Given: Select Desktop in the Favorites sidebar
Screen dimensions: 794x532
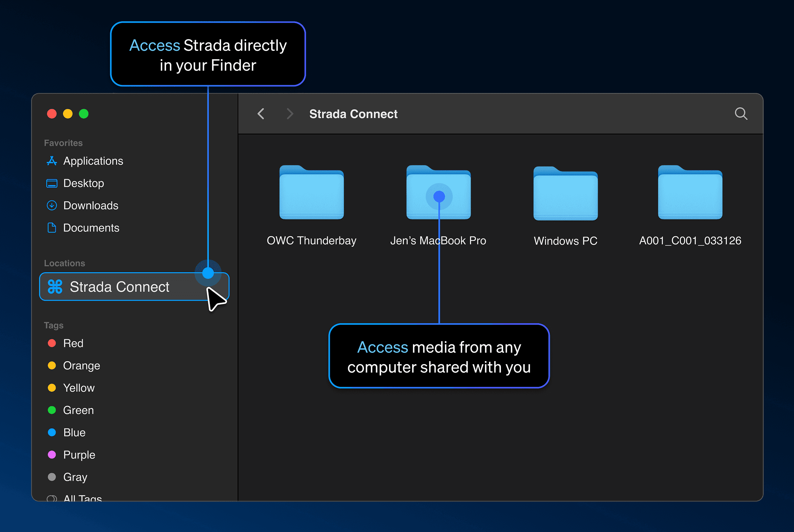Looking at the screenshot, I should 84,183.
